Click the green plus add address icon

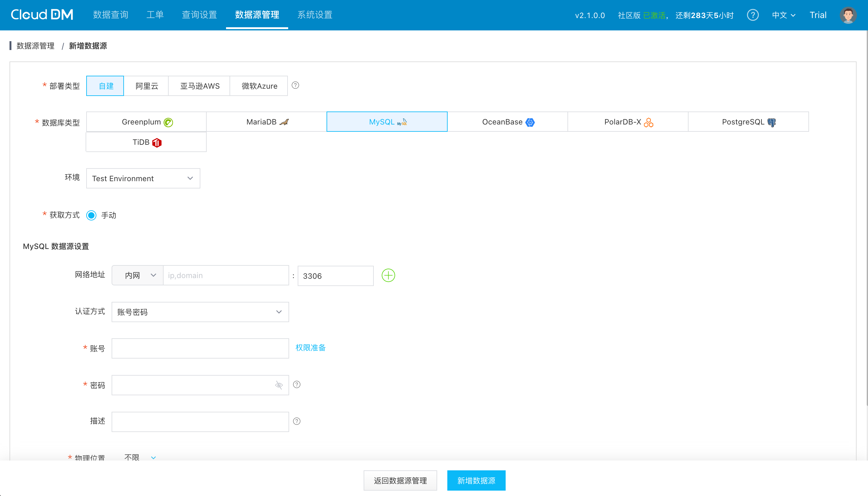point(388,275)
